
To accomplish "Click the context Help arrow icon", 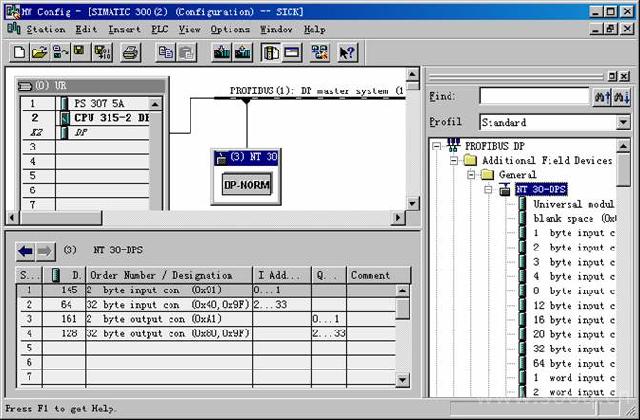I will (347, 52).
